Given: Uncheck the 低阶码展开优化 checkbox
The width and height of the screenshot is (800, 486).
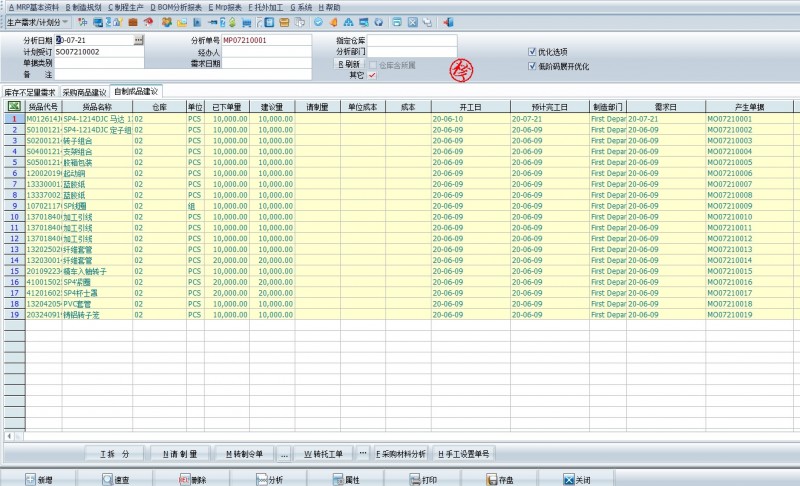Looking at the screenshot, I should click(531, 67).
